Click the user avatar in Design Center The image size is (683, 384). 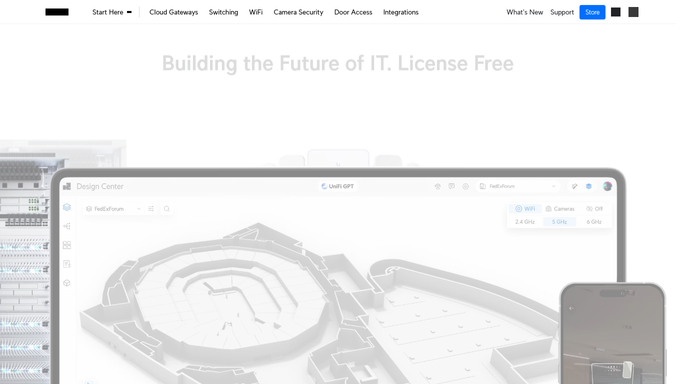click(x=607, y=186)
